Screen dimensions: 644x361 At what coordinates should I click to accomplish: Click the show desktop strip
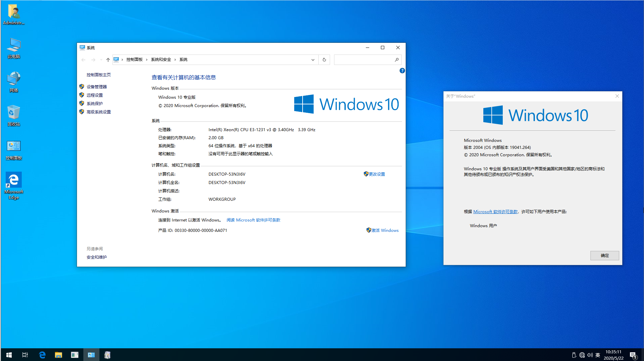pyautogui.click(x=643, y=355)
